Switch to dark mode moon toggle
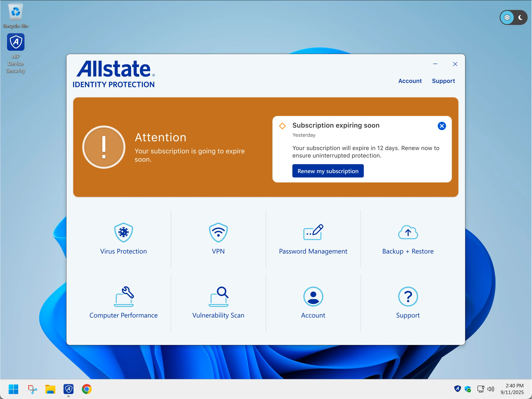The image size is (532, 399). 520,17
